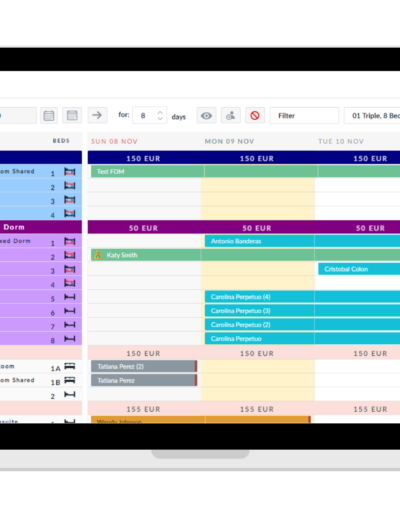Select single bed icon for Dorm bed 5
The height and width of the screenshot is (516, 400).
click(x=70, y=297)
